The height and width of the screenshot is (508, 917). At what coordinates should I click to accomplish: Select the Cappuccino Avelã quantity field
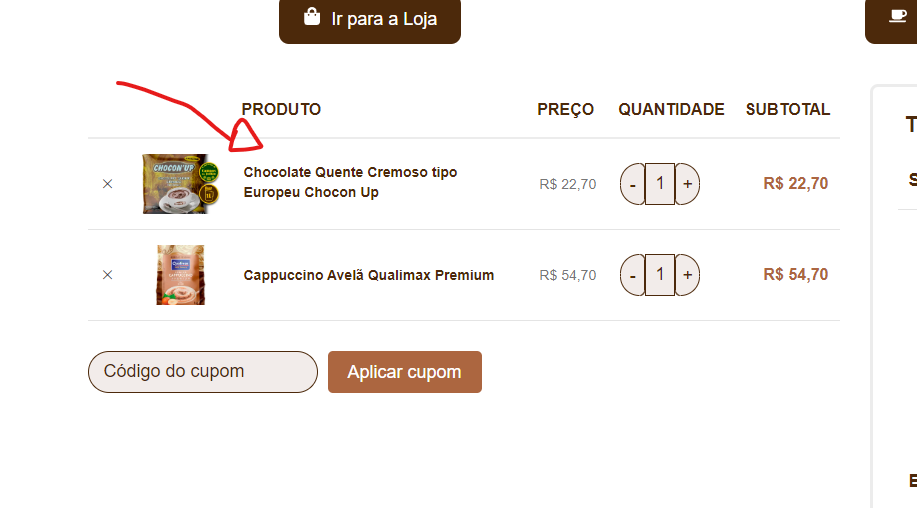[x=660, y=275]
